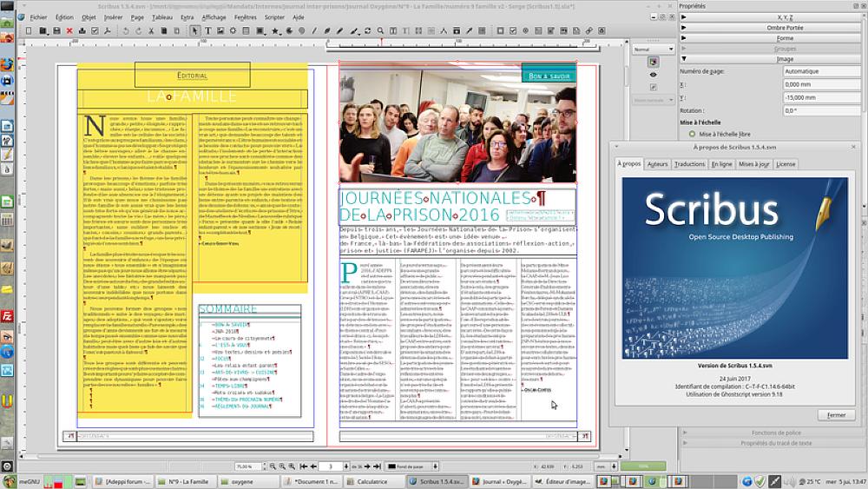
Task: Open the Tableau menu
Action: click(162, 17)
